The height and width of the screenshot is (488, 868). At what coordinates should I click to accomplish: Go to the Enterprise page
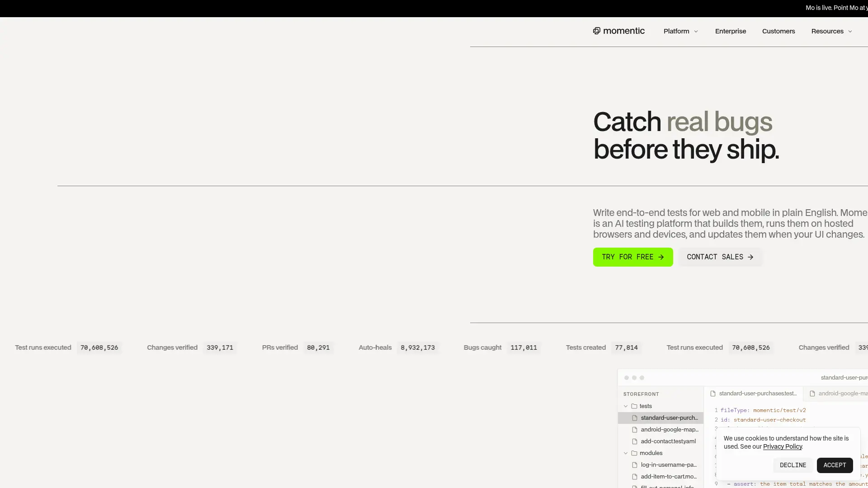730,31
